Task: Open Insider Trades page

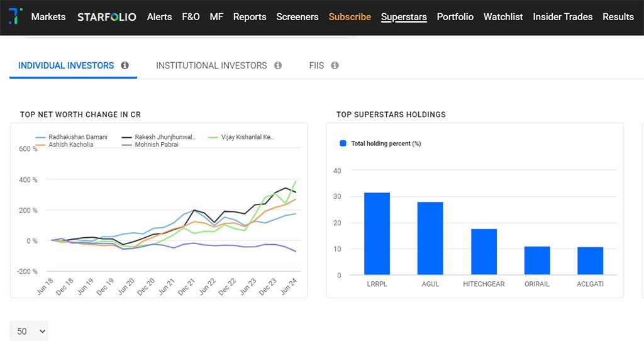Action: tap(563, 17)
